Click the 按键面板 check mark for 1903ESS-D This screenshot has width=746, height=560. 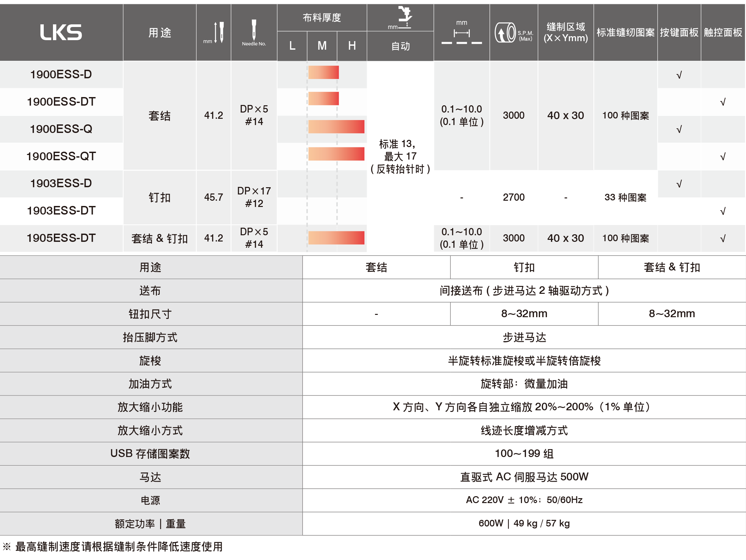click(679, 184)
